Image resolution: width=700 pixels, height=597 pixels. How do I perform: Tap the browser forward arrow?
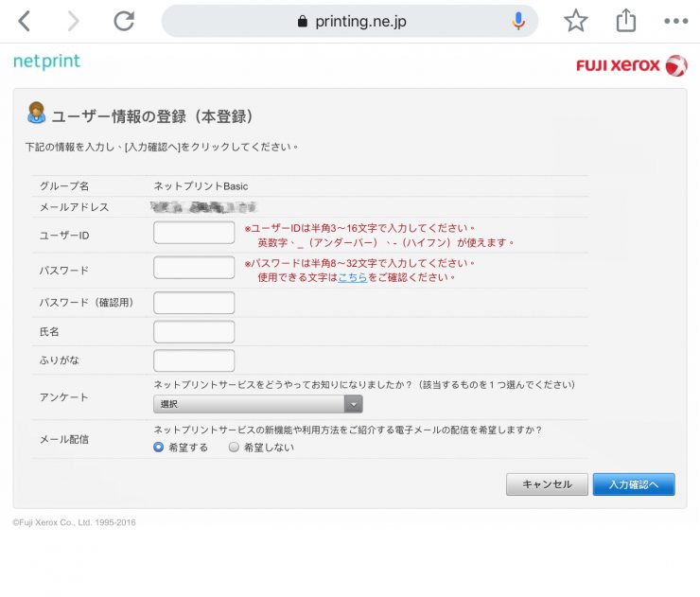click(73, 21)
